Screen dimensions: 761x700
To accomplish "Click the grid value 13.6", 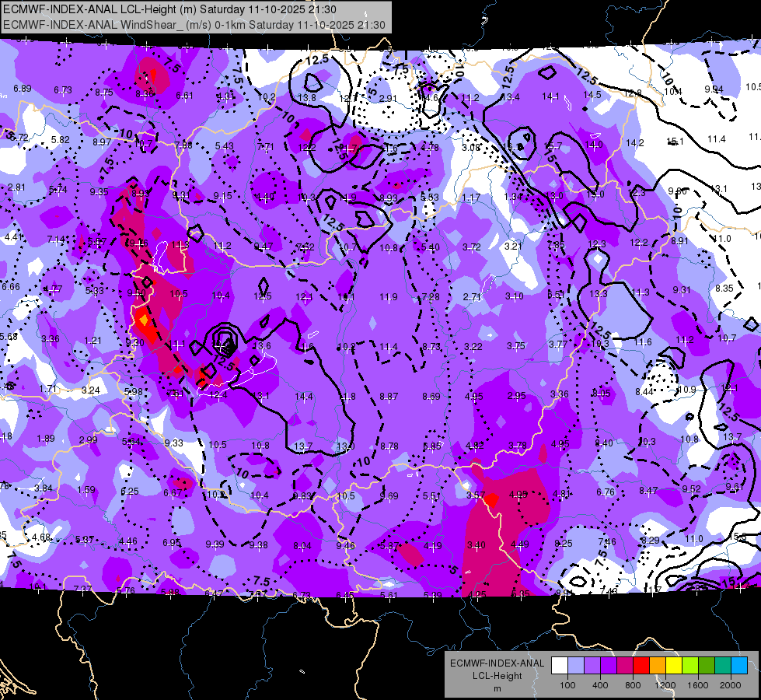I will [x=262, y=346].
